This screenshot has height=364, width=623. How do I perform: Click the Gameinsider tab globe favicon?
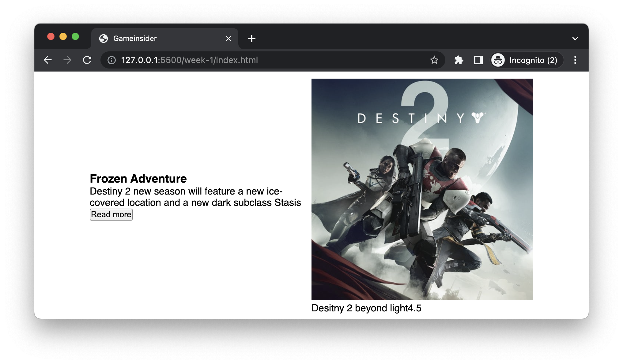(x=104, y=39)
